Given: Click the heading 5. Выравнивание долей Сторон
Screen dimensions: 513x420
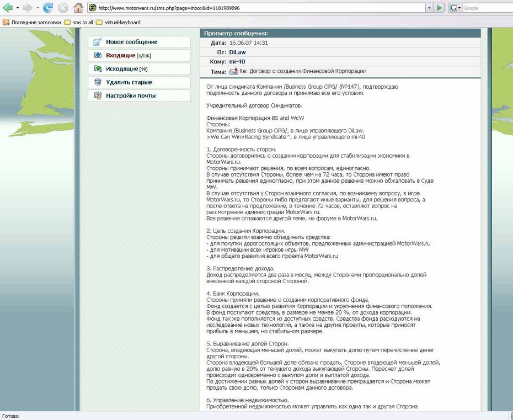Looking at the screenshot, I should (x=248, y=344).
